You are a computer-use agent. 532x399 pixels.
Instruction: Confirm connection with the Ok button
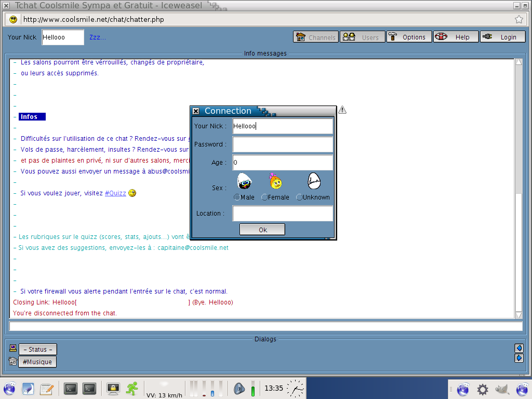tap(262, 230)
